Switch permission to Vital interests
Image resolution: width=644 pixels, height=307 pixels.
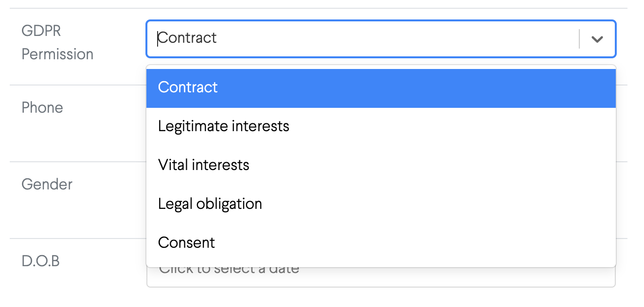click(381, 166)
